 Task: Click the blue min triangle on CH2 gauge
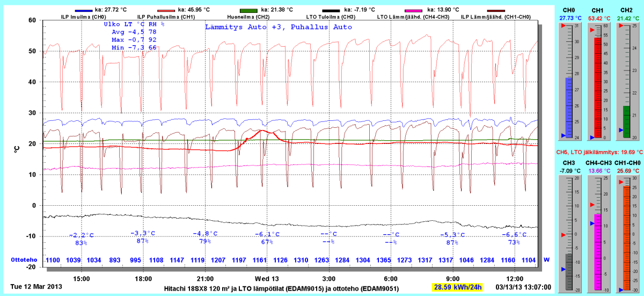coord(621,130)
